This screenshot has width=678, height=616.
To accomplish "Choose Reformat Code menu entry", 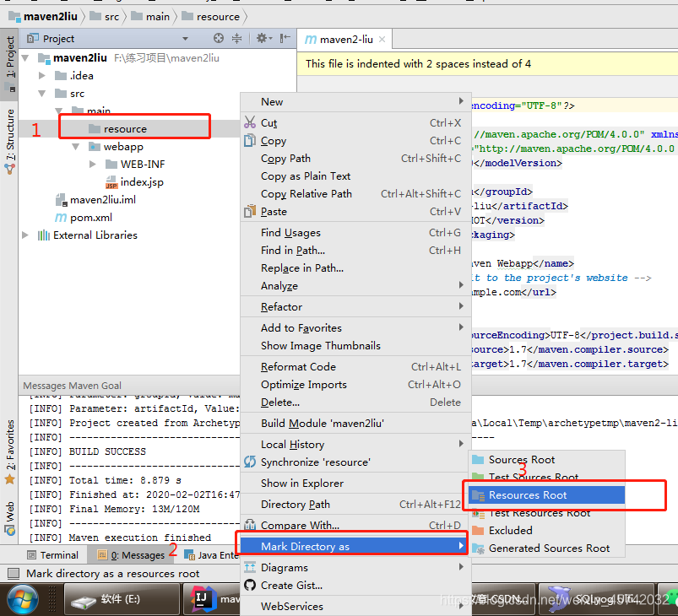I will point(355,366).
